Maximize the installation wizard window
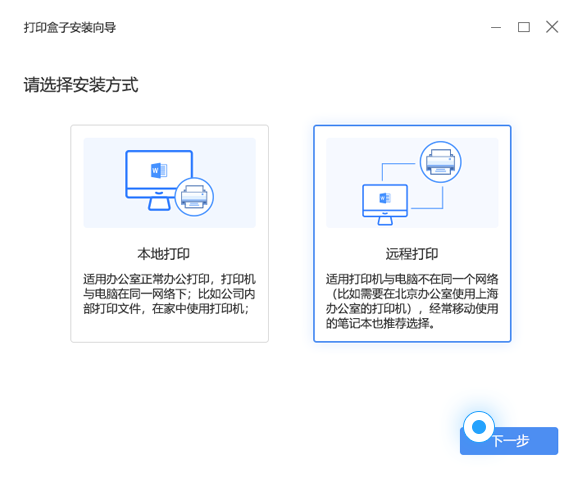Viewport: 581px width, 486px height. [x=524, y=27]
